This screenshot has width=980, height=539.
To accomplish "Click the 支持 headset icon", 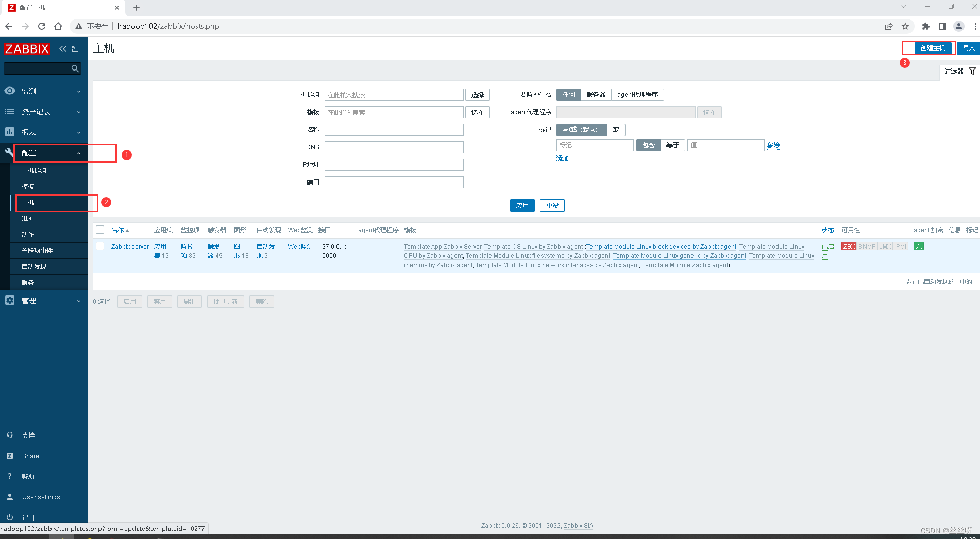I will [10, 435].
